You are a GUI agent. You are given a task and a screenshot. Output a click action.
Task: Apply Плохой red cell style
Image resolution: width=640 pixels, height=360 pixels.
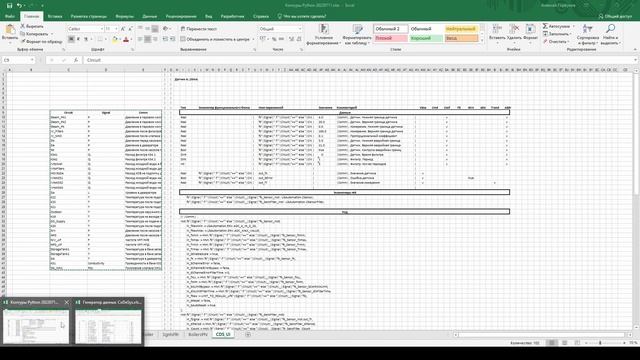point(390,38)
